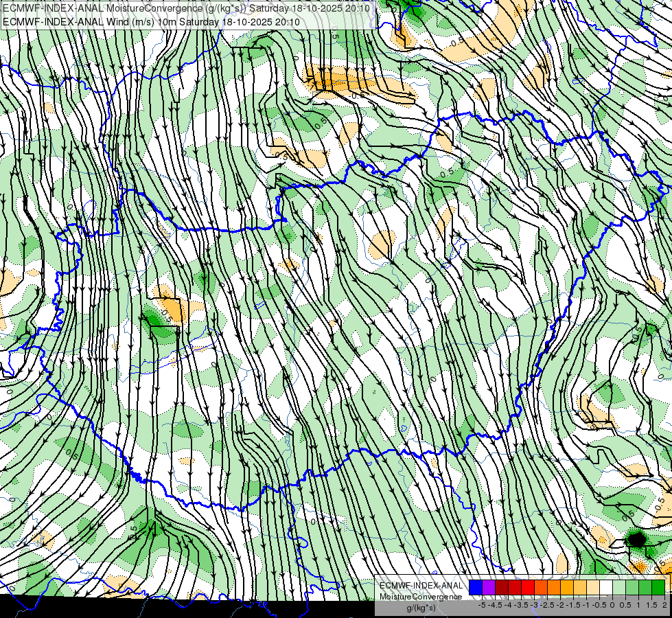
Task: Click the blue legend color swatch
Action: (476, 587)
